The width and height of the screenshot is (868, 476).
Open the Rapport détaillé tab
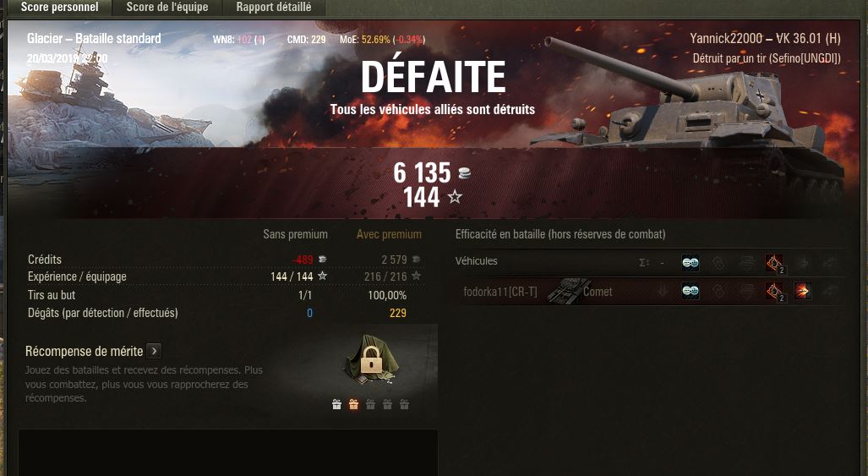click(x=274, y=8)
